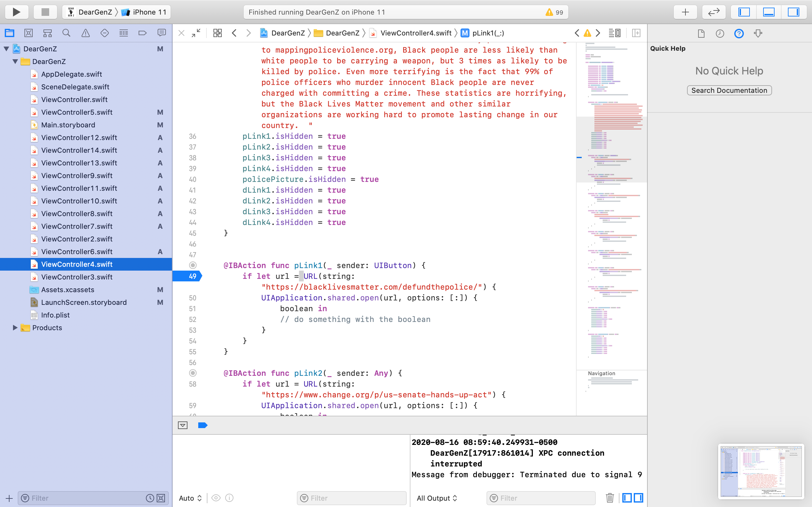The width and height of the screenshot is (812, 507).
Task: Click the Run (play) button
Action: pos(16,12)
